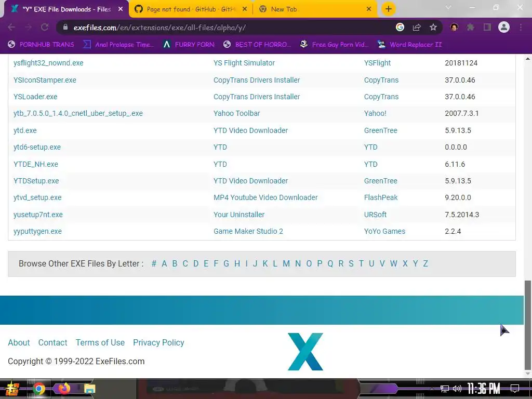The width and height of the screenshot is (532, 399).
Task: Click FlashPeak developer link
Action: coord(381,197)
